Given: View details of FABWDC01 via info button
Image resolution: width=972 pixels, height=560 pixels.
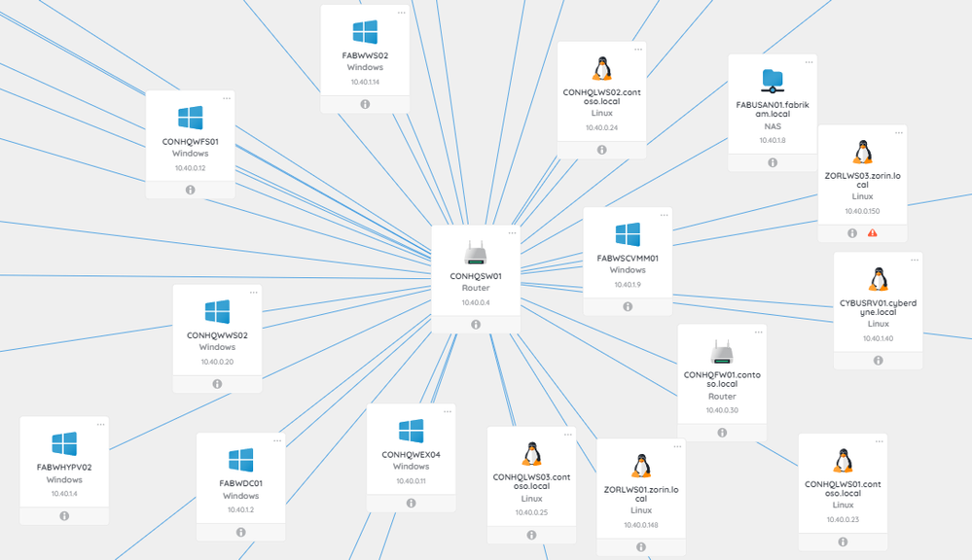Looking at the screenshot, I should 240,532.
